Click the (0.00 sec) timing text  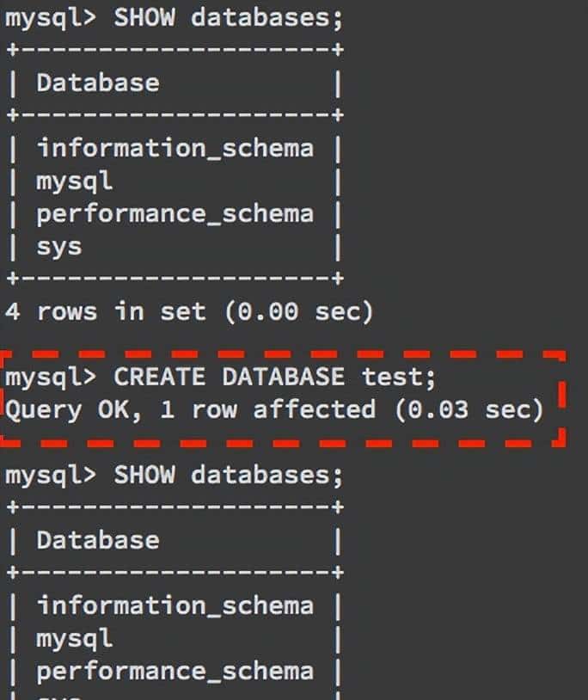coord(299,310)
